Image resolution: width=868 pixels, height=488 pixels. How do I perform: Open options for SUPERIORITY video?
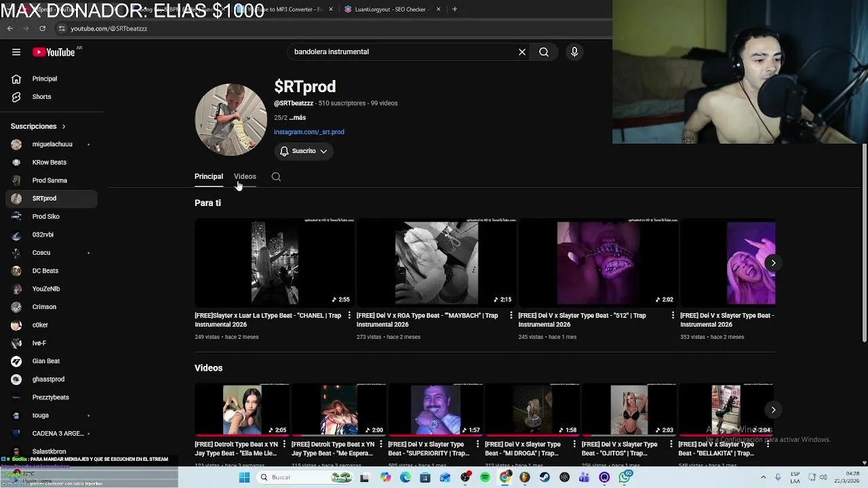[478, 445]
